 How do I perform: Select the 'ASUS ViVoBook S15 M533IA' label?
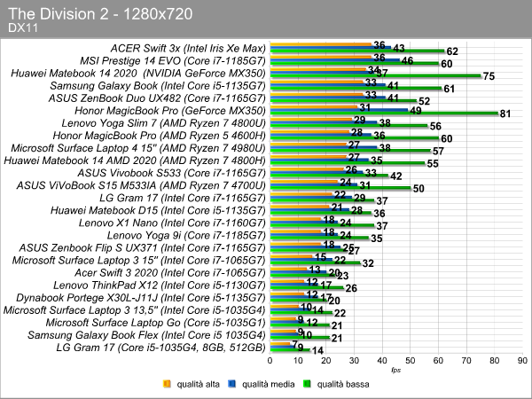tap(141, 185)
